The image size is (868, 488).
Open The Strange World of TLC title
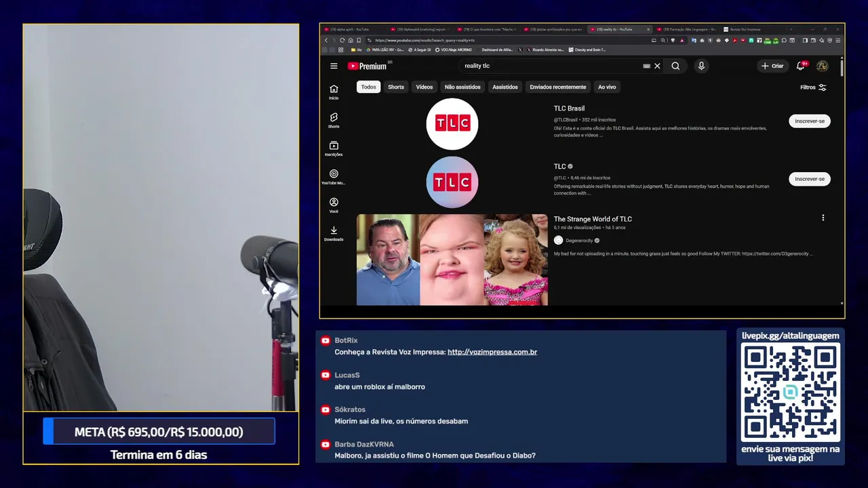[593, 219]
